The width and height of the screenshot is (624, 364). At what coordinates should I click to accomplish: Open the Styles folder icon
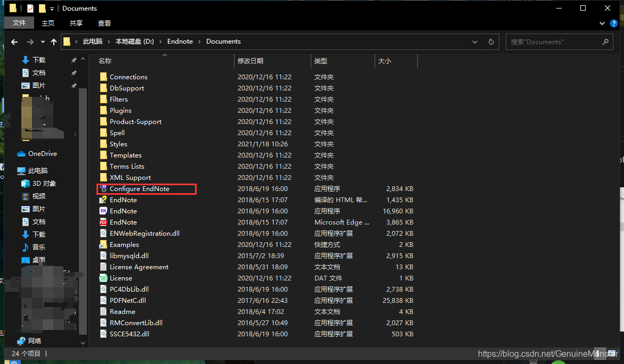(103, 144)
